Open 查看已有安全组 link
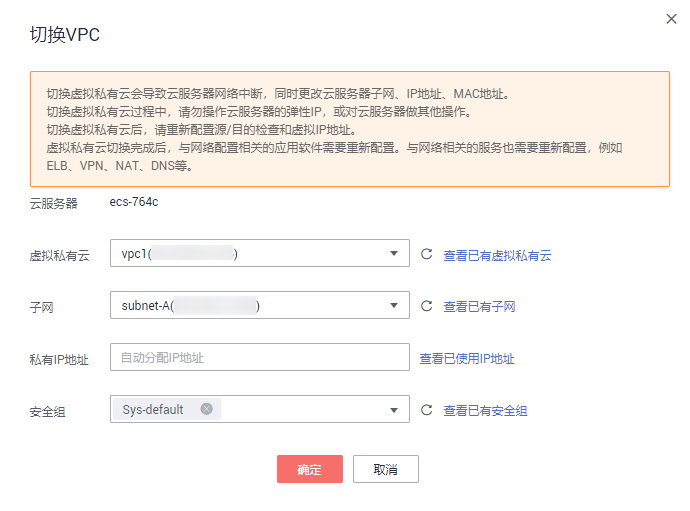The width and height of the screenshot is (690, 511). (485, 411)
